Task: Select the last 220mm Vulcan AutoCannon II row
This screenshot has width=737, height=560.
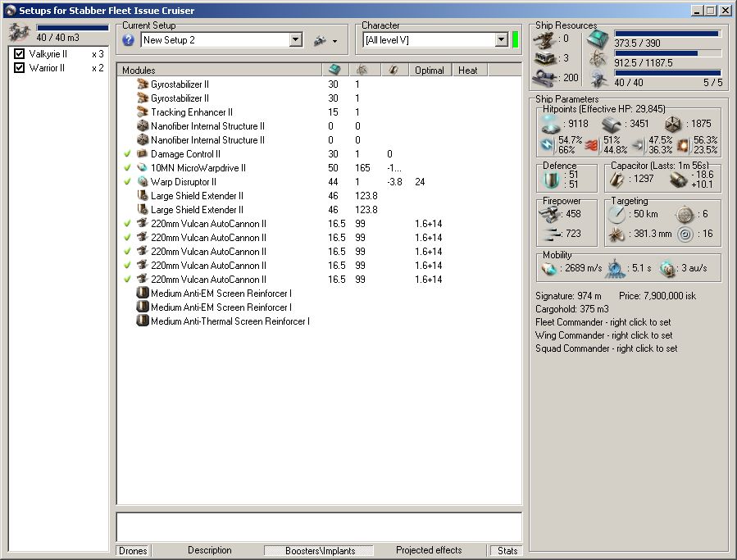Action: 319,280
